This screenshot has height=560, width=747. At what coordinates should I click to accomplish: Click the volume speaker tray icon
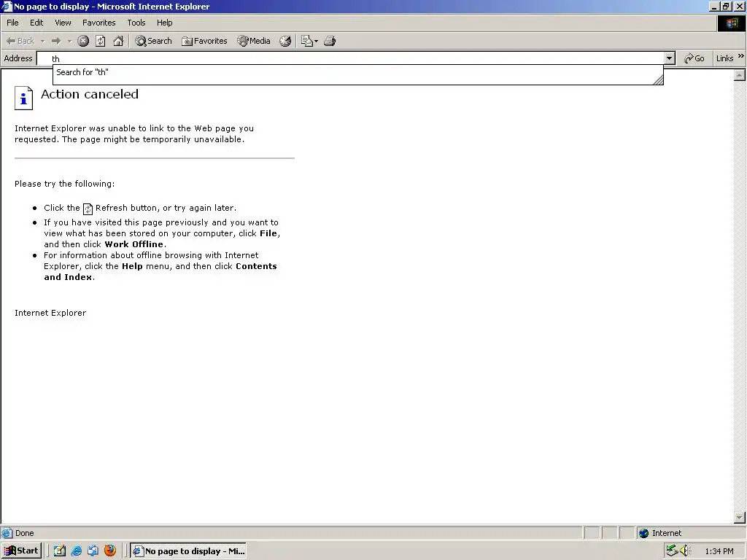[684, 551]
